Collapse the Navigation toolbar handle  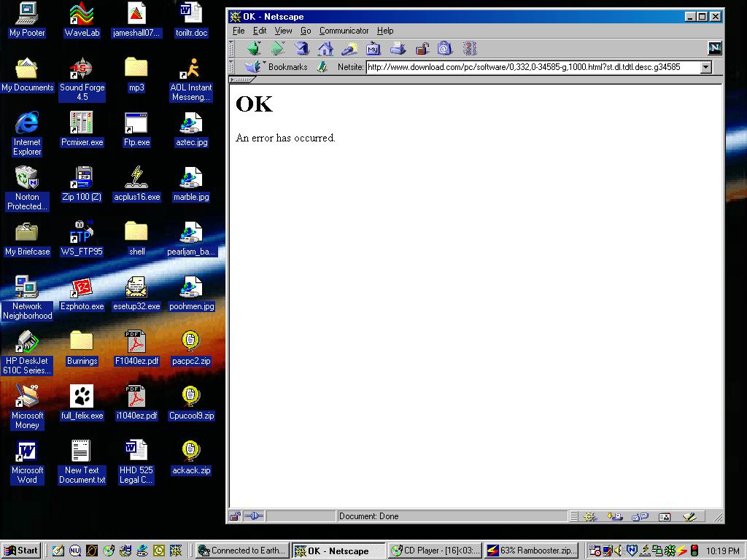click(x=232, y=49)
